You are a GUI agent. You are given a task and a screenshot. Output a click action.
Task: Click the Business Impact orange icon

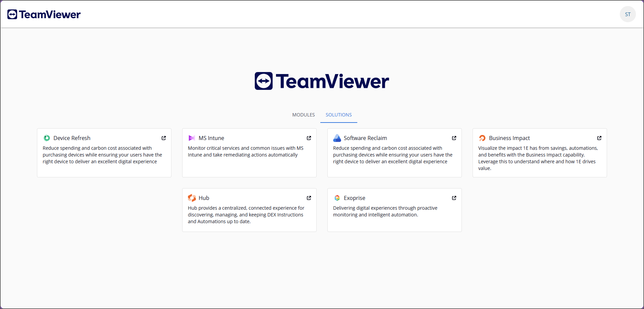tap(482, 138)
